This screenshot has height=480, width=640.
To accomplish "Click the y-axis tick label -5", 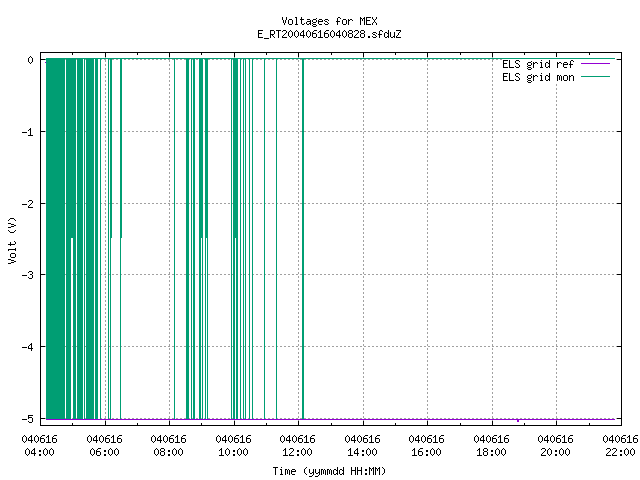I will coord(28,419).
